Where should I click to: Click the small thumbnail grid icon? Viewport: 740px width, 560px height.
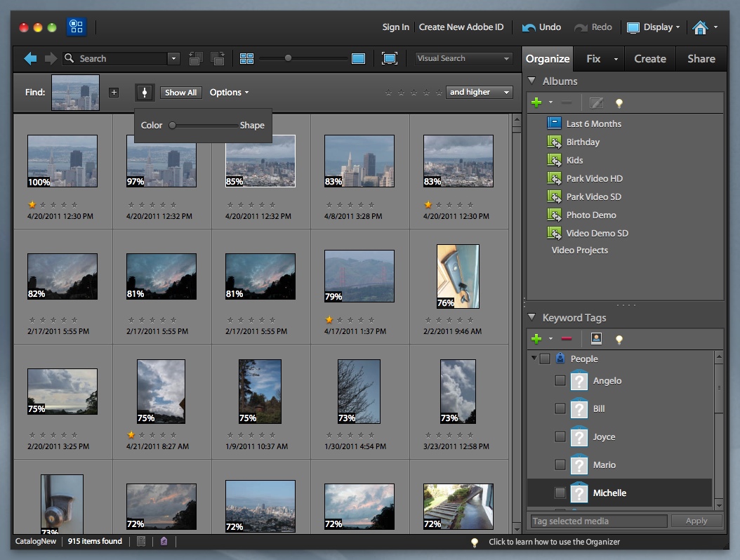coord(246,59)
